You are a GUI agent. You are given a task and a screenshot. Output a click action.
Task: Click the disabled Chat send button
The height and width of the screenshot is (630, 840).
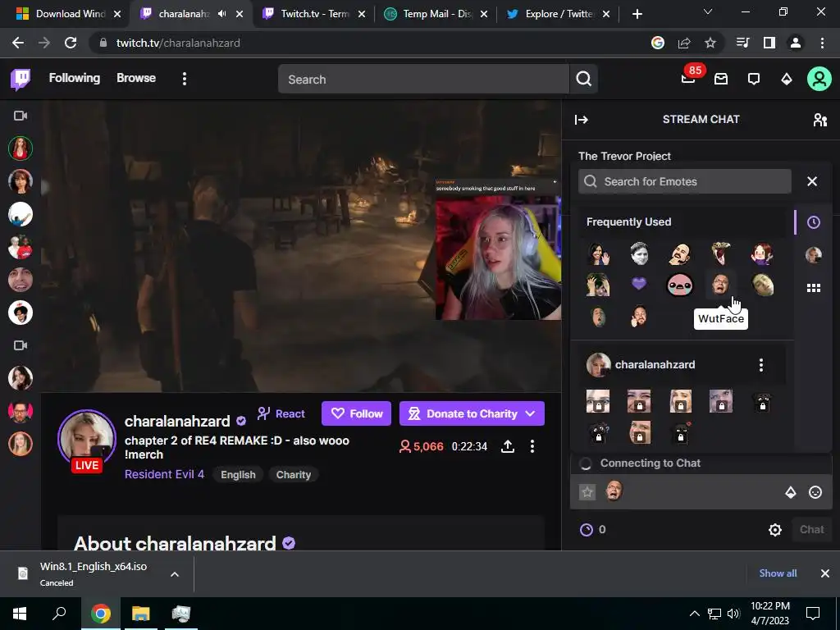811,530
